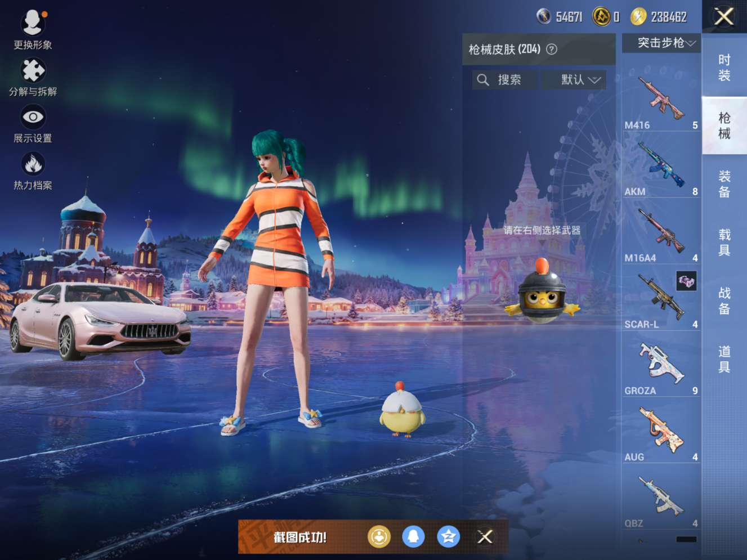Share screenshot via WeChat icon
Screen dimensions: 747x560
[x=379, y=537]
